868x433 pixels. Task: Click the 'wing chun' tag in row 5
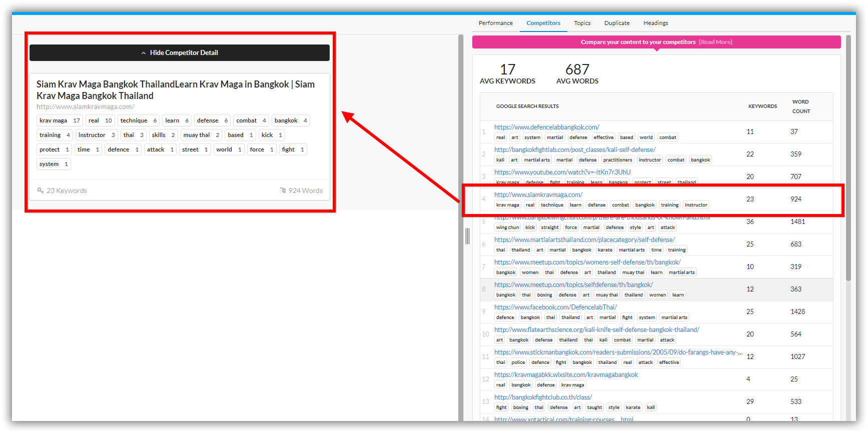tap(507, 227)
